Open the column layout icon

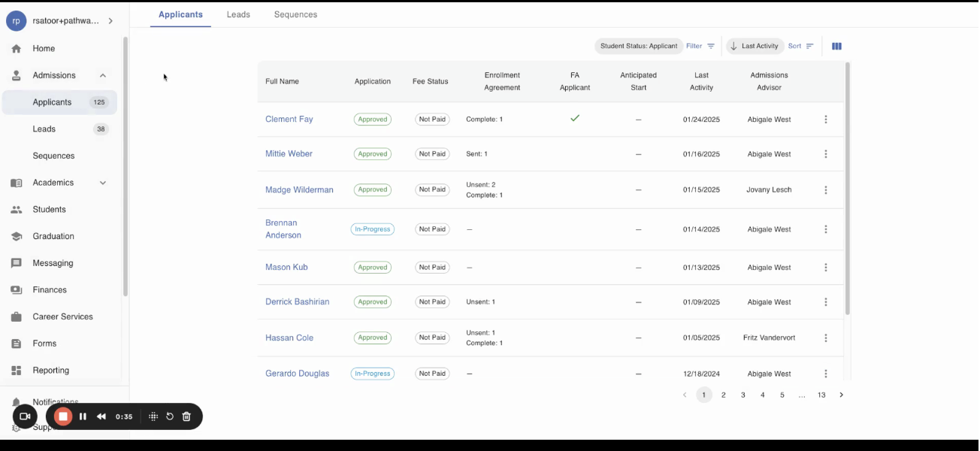836,47
